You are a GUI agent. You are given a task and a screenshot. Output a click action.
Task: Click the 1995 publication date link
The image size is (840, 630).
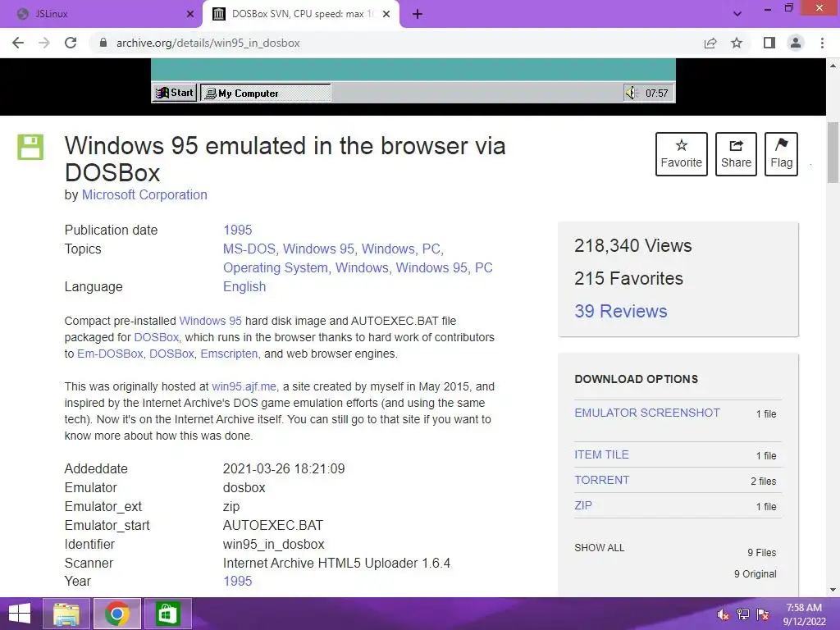point(237,231)
